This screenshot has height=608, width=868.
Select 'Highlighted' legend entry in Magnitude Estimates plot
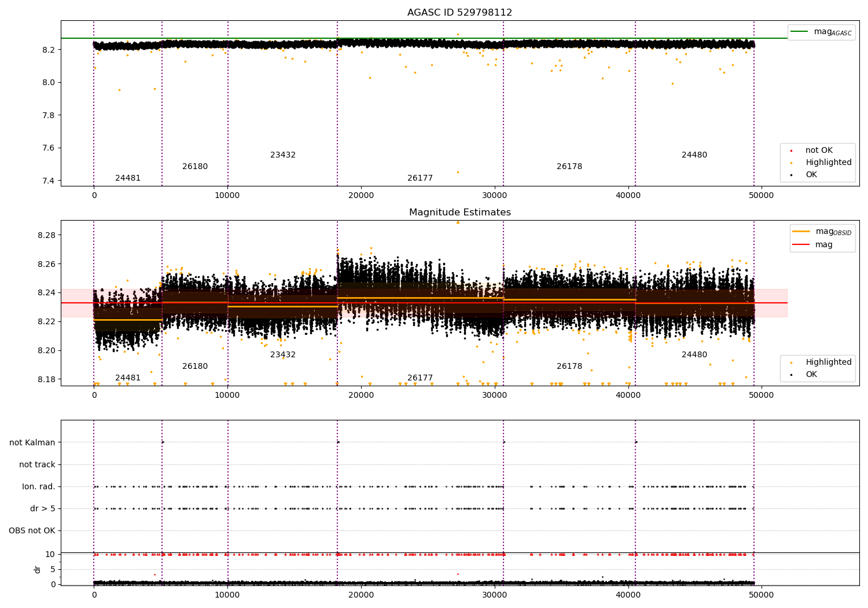click(829, 362)
